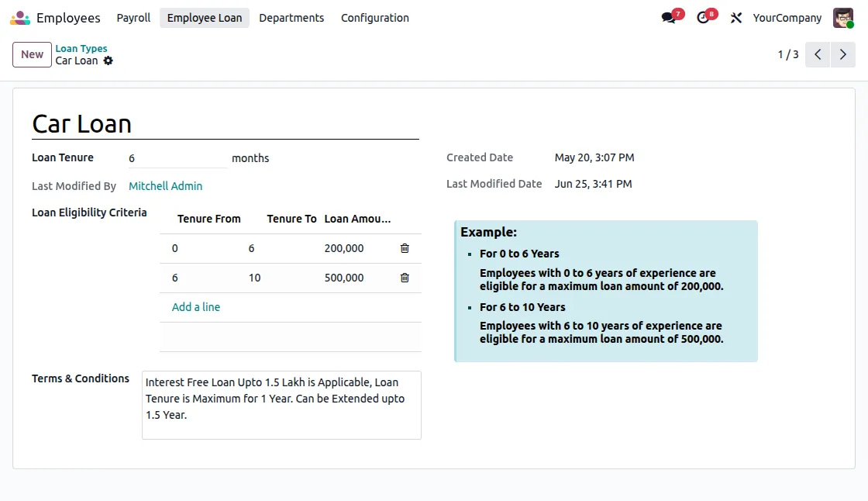Add a line to eligibility criteria
Image resolution: width=868 pixels, height=501 pixels.
point(196,307)
